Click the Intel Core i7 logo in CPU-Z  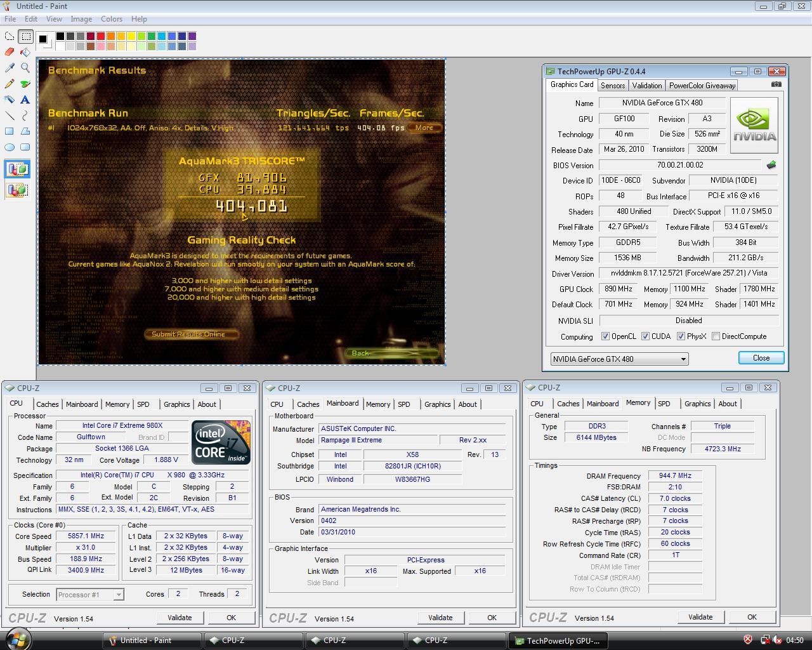(x=221, y=442)
